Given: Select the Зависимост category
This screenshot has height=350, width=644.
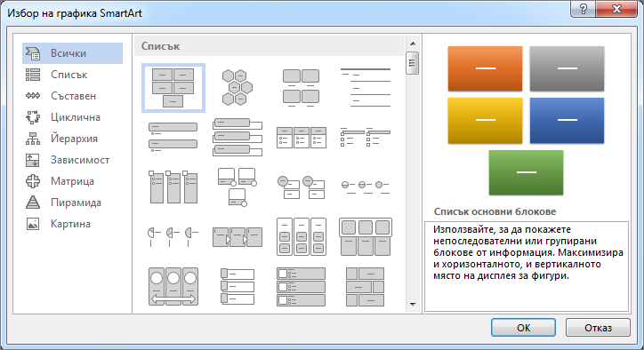Looking at the screenshot, I should (x=72, y=160).
